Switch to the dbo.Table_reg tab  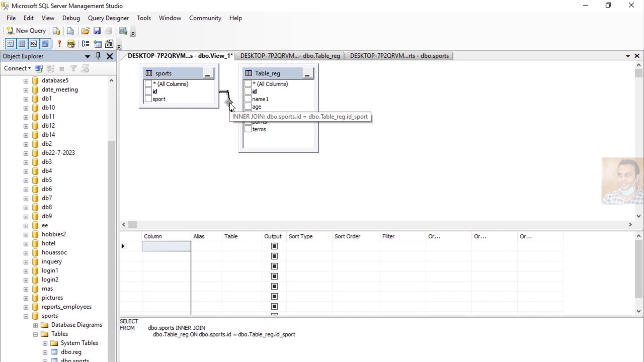[290, 56]
